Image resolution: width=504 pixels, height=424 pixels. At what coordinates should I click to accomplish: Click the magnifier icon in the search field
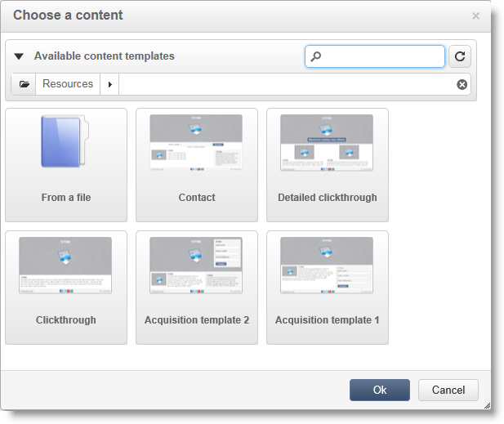tap(315, 56)
